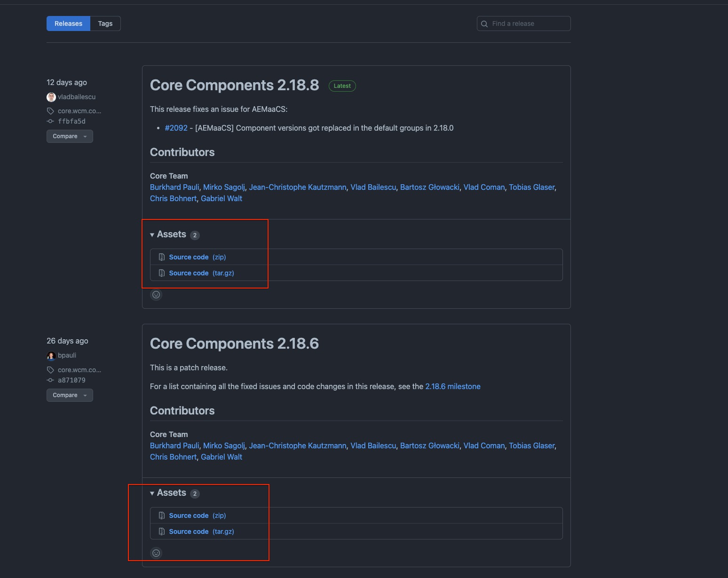The height and width of the screenshot is (578, 728).
Task: Select the Releases tab
Action: point(68,23)
